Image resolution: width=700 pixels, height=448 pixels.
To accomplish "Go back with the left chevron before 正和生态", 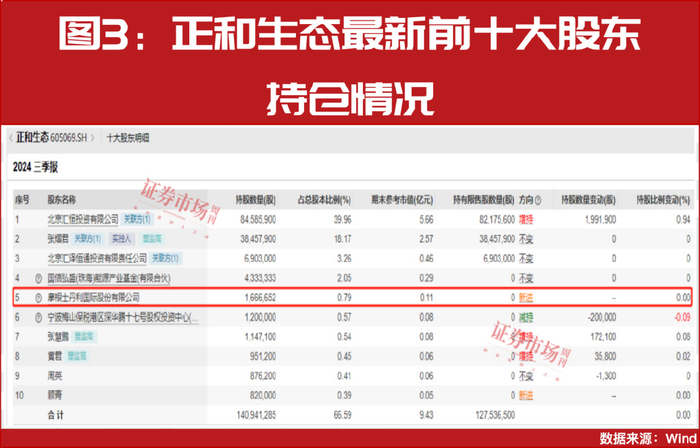I will click(x=11, y=138).
